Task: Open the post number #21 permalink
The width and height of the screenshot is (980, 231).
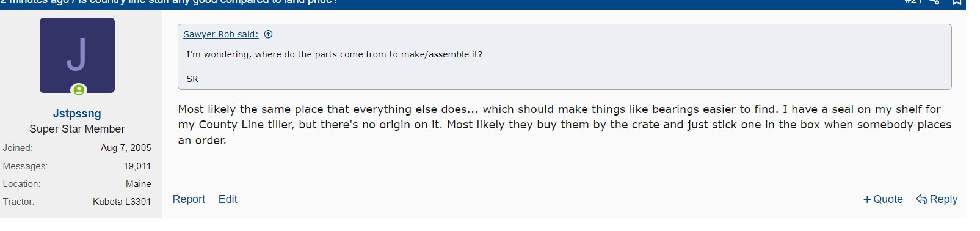Action: pyautogui.click(x=912, y=2)
